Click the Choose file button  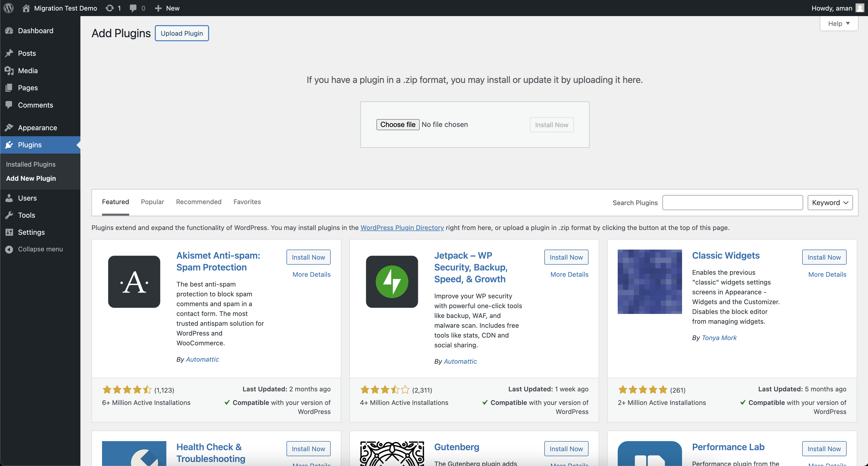point(398,124)
